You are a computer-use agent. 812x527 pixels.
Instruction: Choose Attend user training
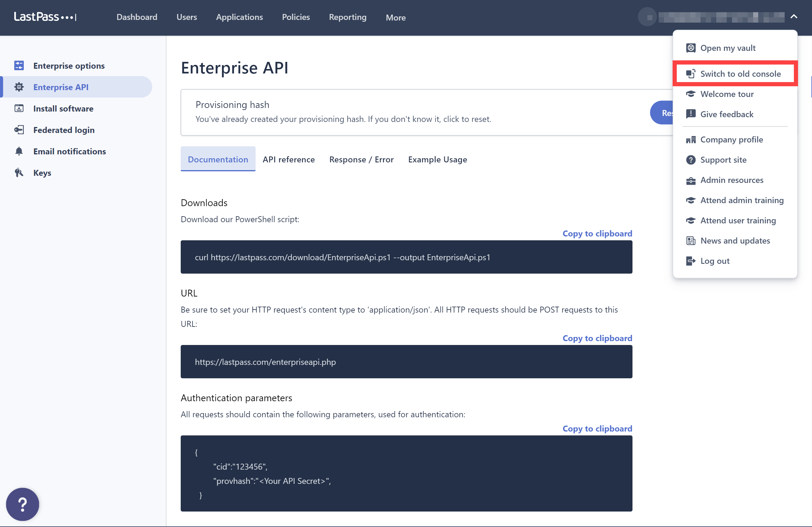click(735, 220)
